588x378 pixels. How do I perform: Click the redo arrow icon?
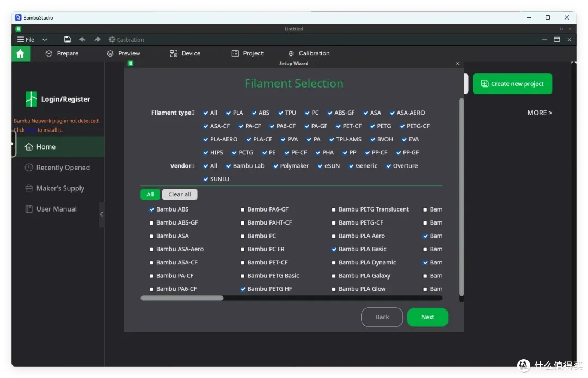[x=97, y=39]
